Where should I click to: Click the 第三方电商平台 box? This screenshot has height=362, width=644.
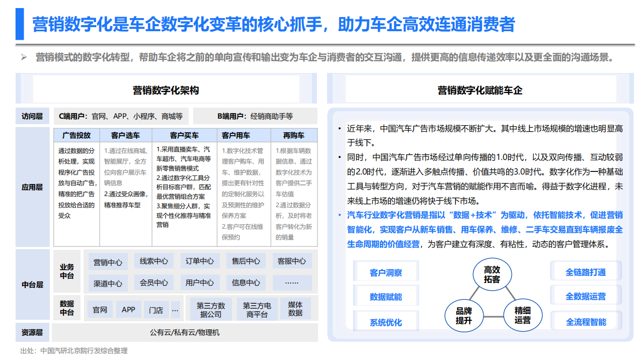(257, 310)
